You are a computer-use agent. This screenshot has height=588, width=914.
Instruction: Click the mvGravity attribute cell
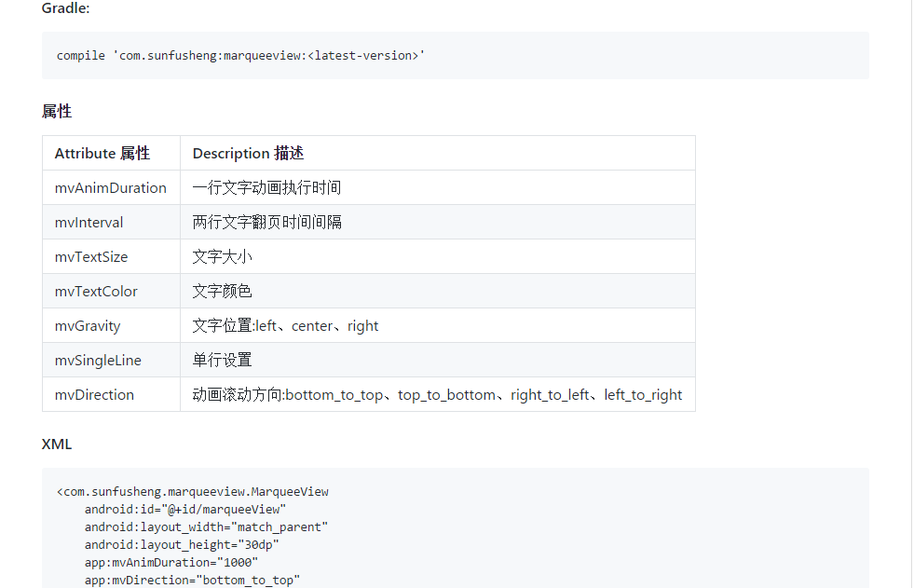[111, 325]
